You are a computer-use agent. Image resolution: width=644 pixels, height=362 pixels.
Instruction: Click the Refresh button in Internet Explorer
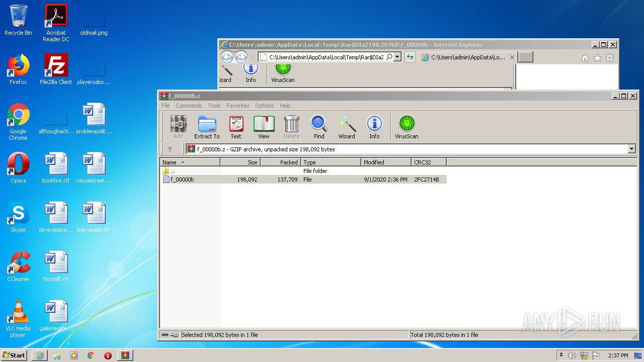click(410, 57)
